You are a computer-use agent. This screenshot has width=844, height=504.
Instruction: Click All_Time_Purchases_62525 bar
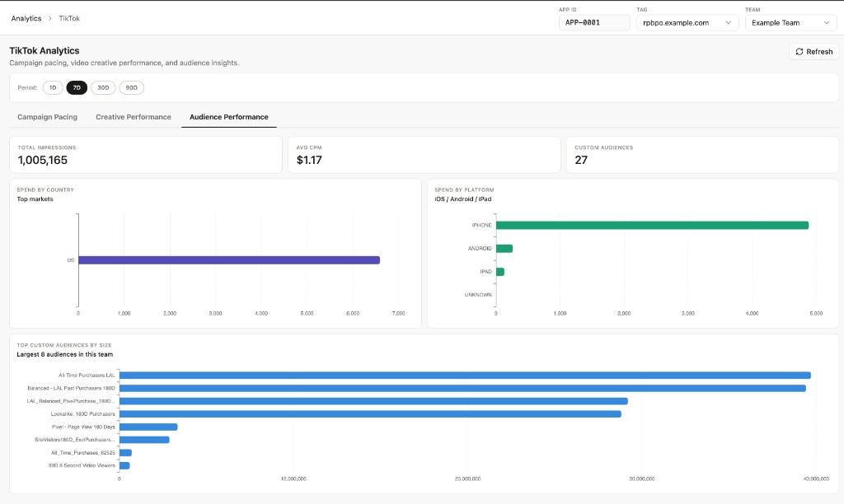coord(125,453)
